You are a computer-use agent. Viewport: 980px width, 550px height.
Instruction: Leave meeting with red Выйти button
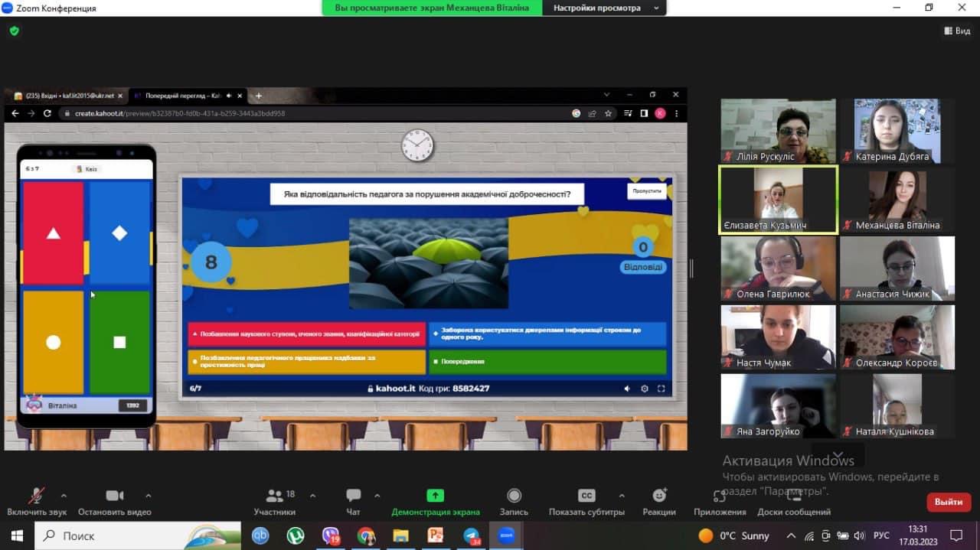[949, 502]
